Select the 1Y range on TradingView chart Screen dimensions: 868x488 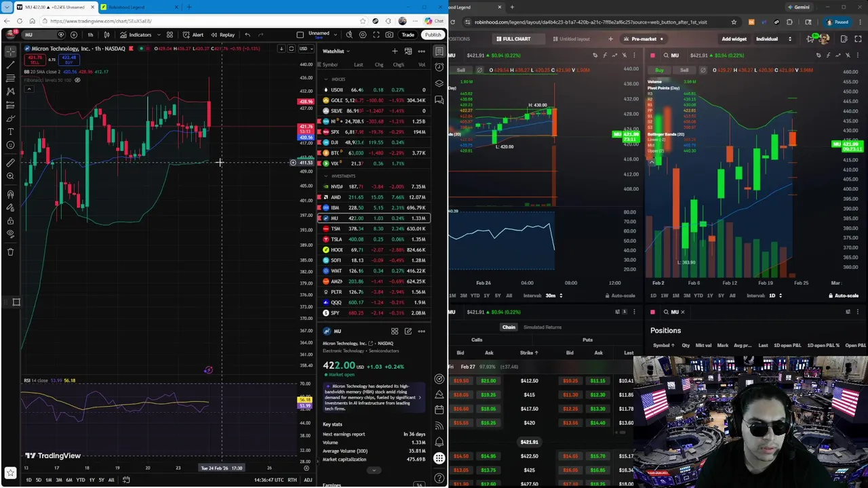(92, 480)
